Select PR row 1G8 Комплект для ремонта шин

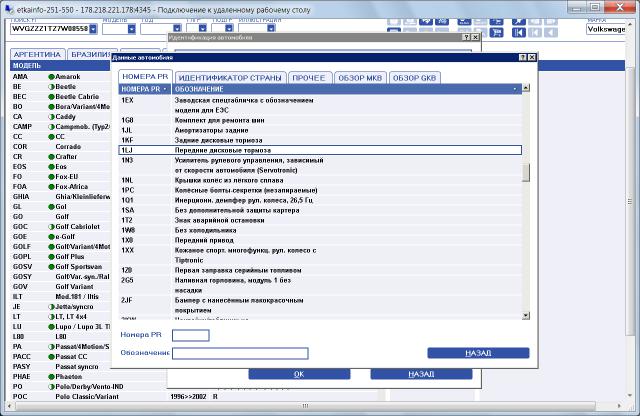320,120
